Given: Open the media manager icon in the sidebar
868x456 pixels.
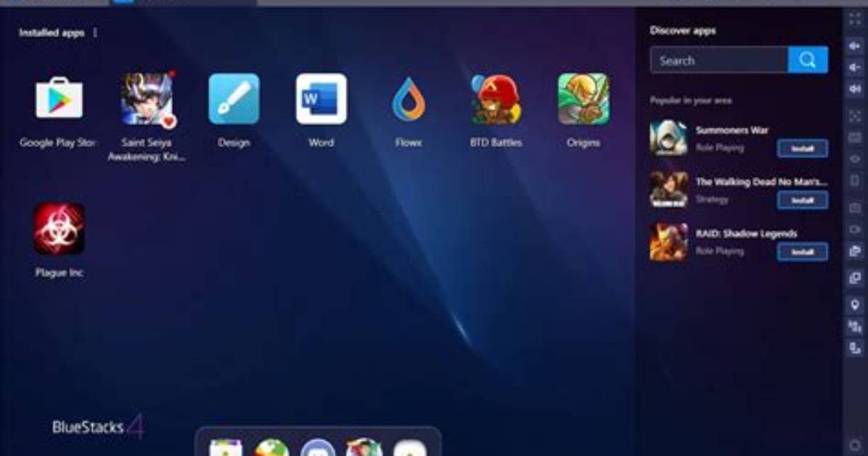Looking at the screenshot, I should point(855,251).
